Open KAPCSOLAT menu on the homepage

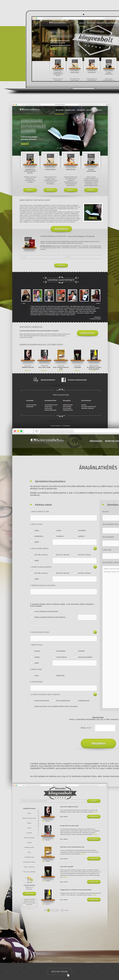coord(90,110)
